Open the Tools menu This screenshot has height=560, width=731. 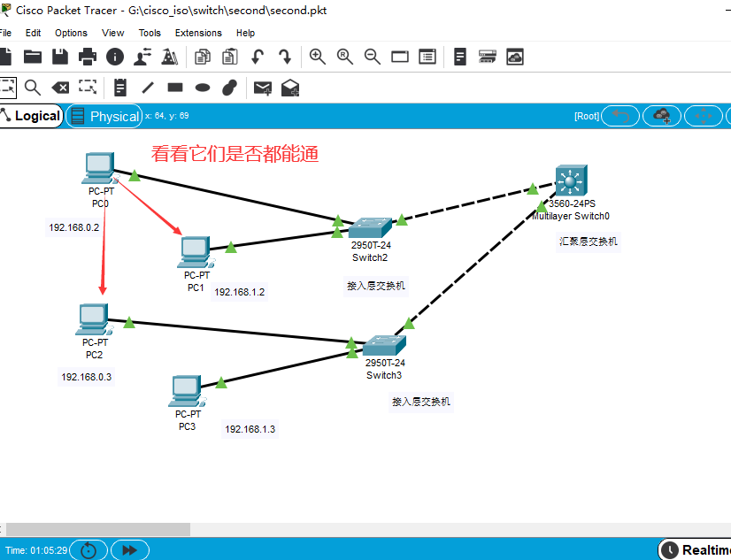pos(150,33)
